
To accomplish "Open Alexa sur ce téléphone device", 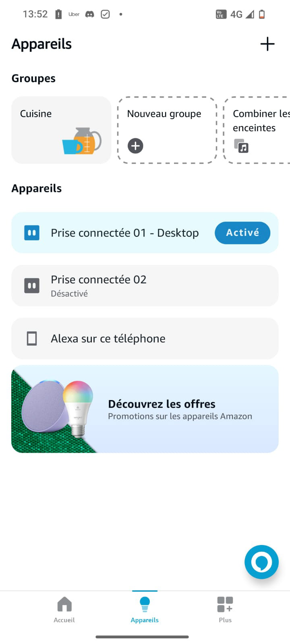I will pyautogui.click(x=145, y=339).
